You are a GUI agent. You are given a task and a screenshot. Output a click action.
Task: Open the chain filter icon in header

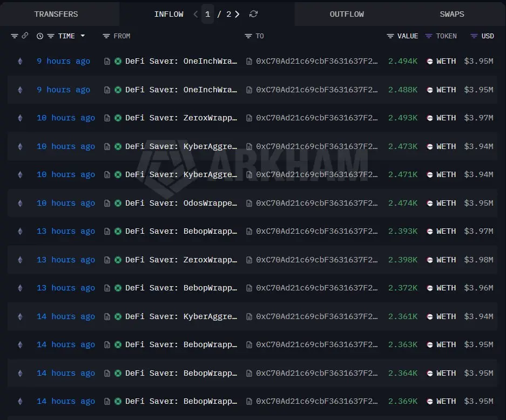(15, 36)
